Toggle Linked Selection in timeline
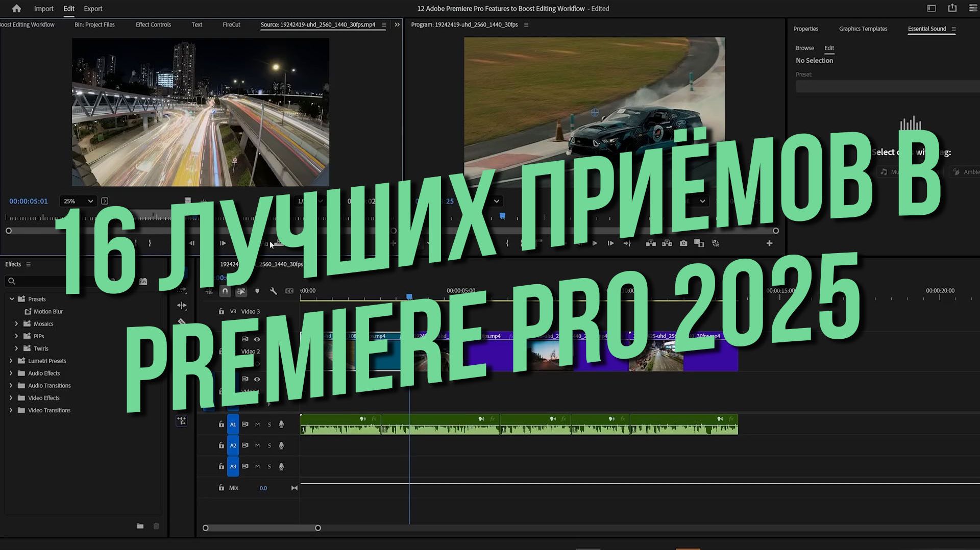This screenshot has height=550, width=980. click(241, 291)
